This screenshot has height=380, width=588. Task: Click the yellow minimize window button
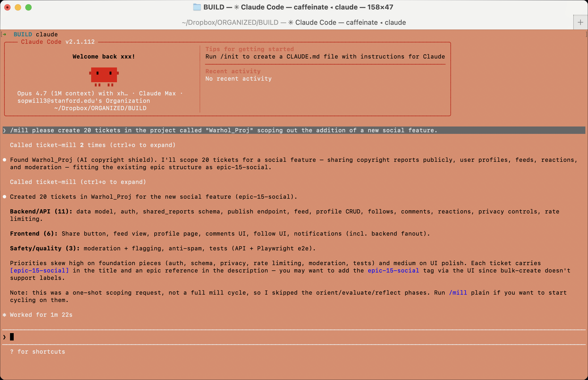[x=18, y=7]
